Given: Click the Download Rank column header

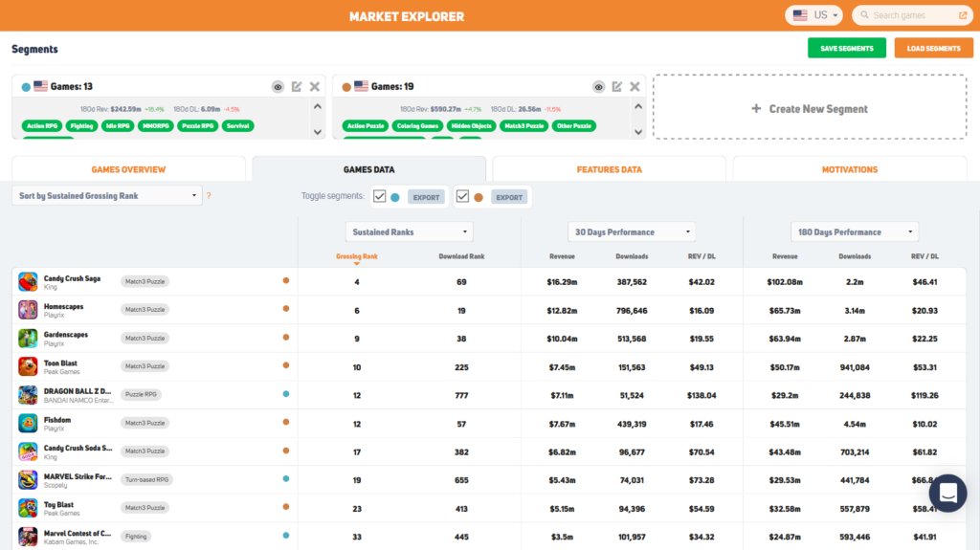Looking at the screenshot, I should pyautogui.click(x=461, y=256).
